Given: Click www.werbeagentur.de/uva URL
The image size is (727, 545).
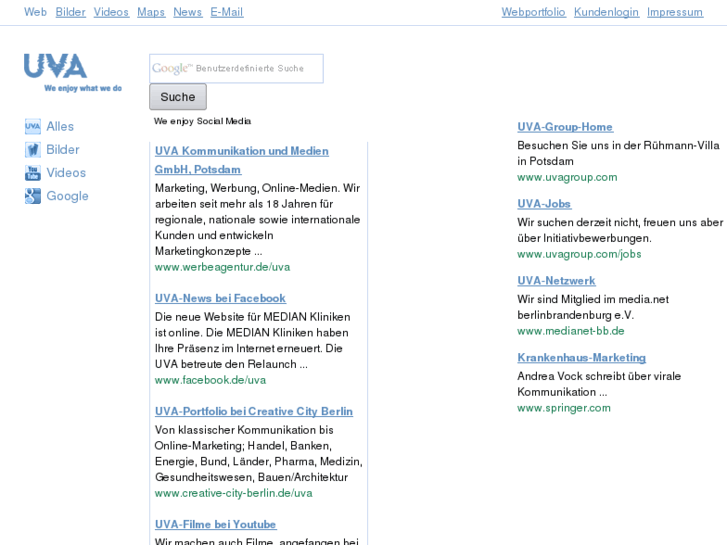Looking at the screenshot, I should tap(223, 267).
